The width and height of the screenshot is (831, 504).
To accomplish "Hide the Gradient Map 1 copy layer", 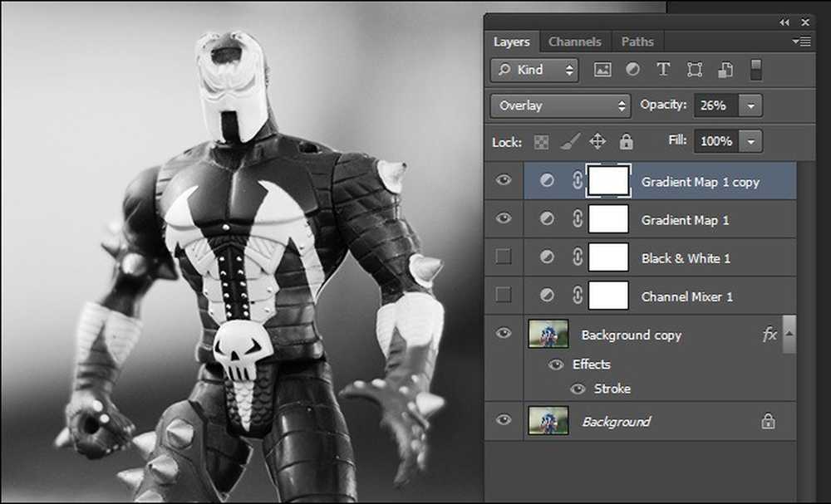I will point(504,180).
